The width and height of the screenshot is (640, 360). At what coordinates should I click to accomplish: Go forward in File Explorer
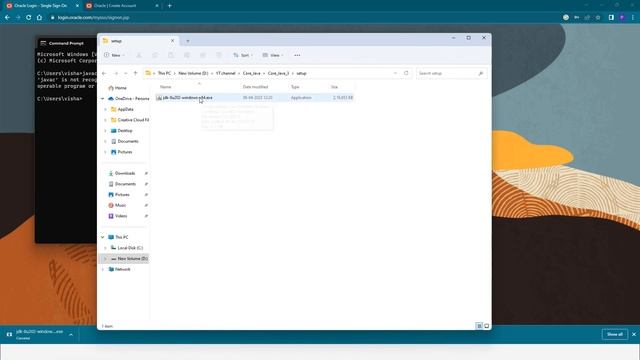tap(116, 73)
